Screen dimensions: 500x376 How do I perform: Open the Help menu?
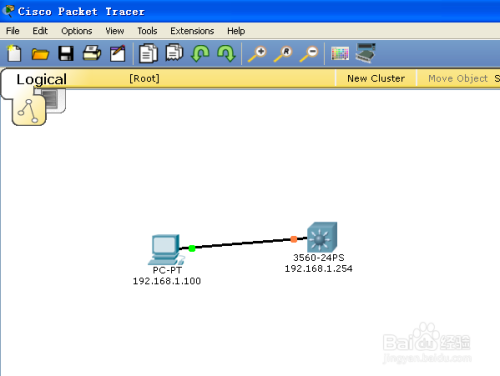[x=236, y=31]
